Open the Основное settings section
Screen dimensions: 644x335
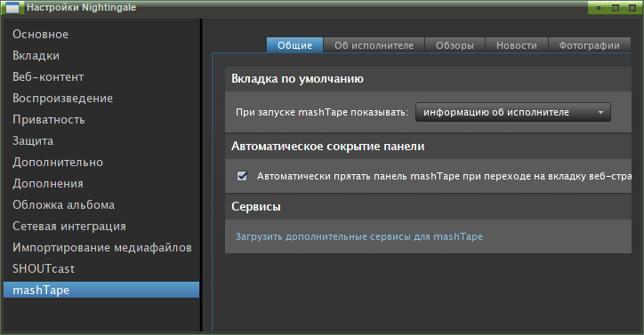tap(101, 34)
